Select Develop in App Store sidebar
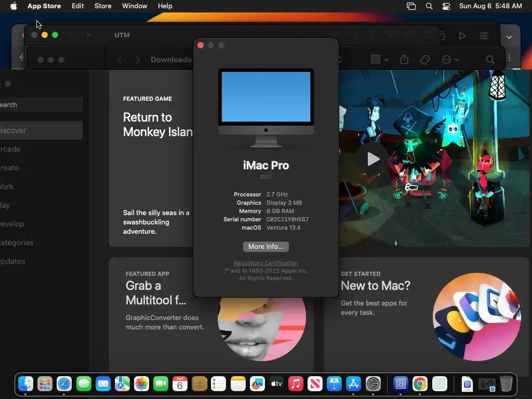Viewport: 532px width, 399px height. coord(41,224)
